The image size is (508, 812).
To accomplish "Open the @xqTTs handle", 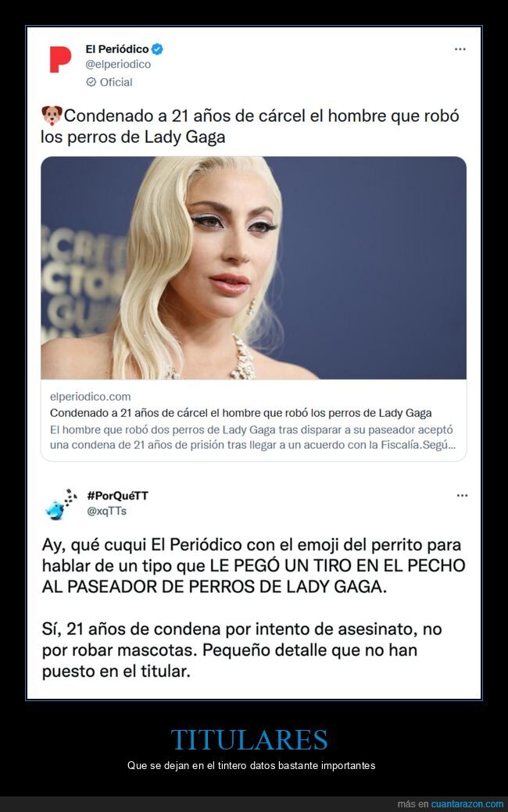I will [107, 511].
